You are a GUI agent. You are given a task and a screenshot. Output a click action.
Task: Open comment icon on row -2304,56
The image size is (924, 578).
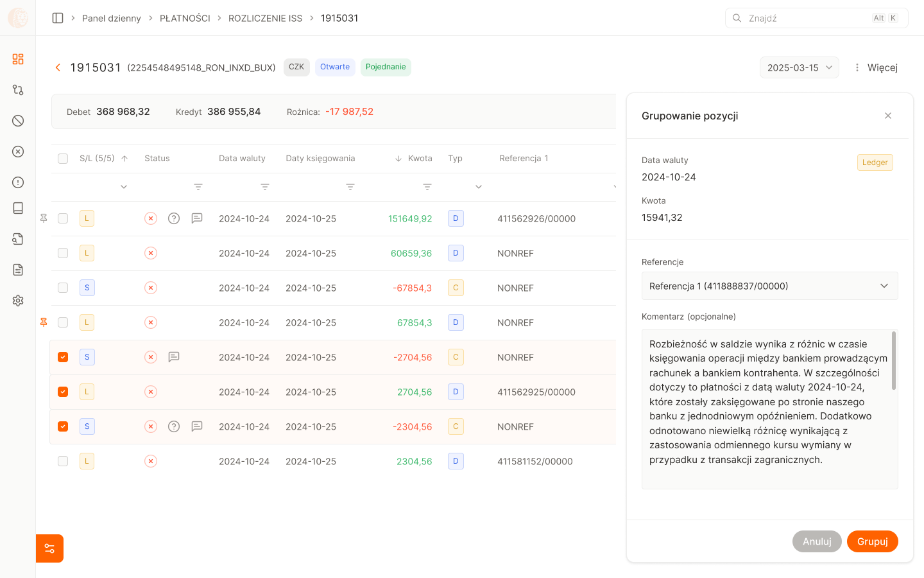197,426
